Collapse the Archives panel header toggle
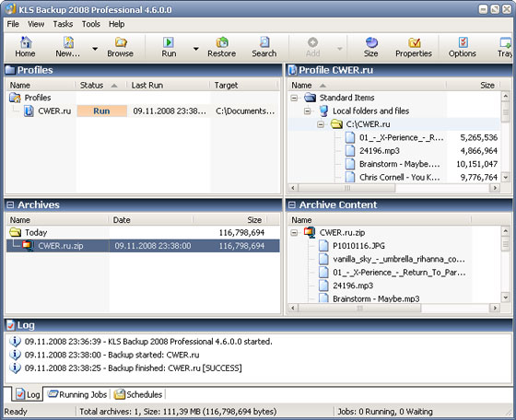The width and height of the screenshot is (516, 420). point(10,204)
